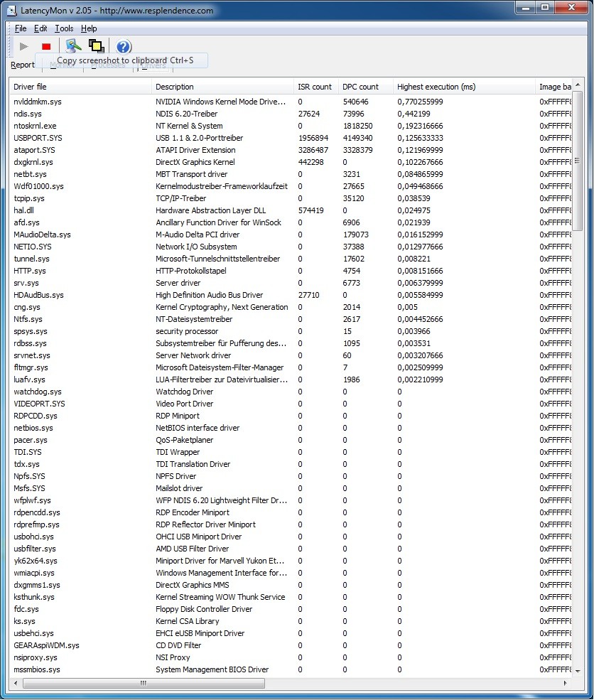Select the ksthunk.sys driver row
This screenshot has height=700, width=594.
[291, 597]
